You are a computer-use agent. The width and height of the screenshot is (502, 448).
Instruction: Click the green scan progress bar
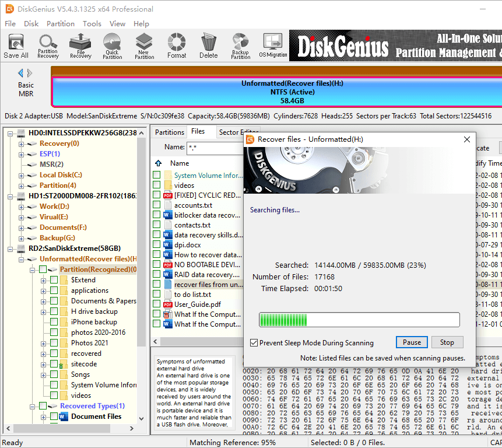[x=359, y=320]
